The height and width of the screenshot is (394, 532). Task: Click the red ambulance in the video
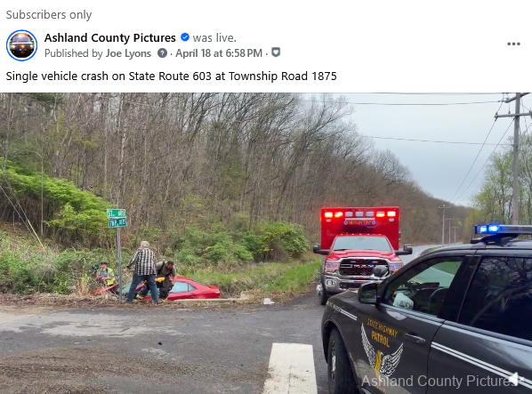click(x=360, y=253)
